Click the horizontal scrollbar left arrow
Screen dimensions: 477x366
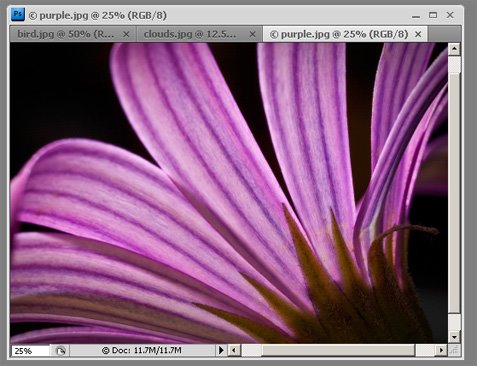point(234,350)
